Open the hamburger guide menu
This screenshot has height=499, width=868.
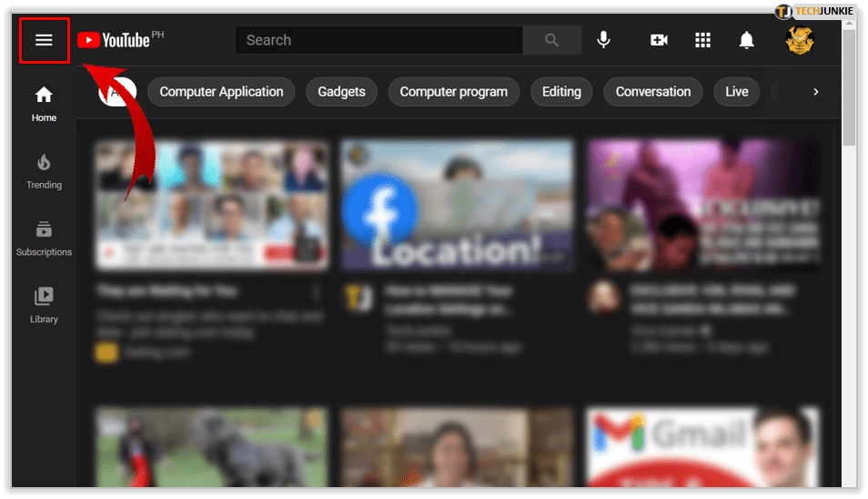click(x=44, y=40)
